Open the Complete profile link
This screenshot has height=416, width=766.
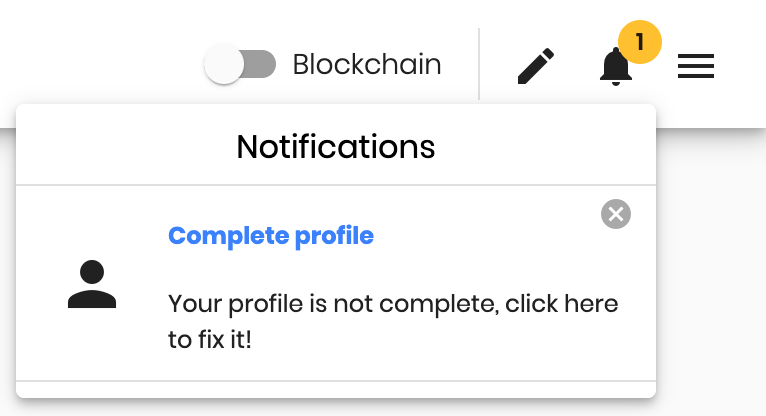coord(271,236)
